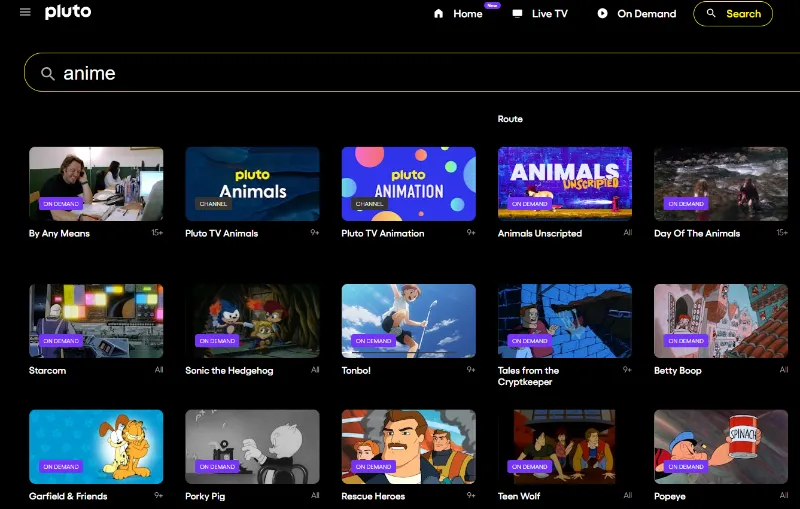Open the Live TV tab
This screenshot has width=800, height=509.
(549, 14)
